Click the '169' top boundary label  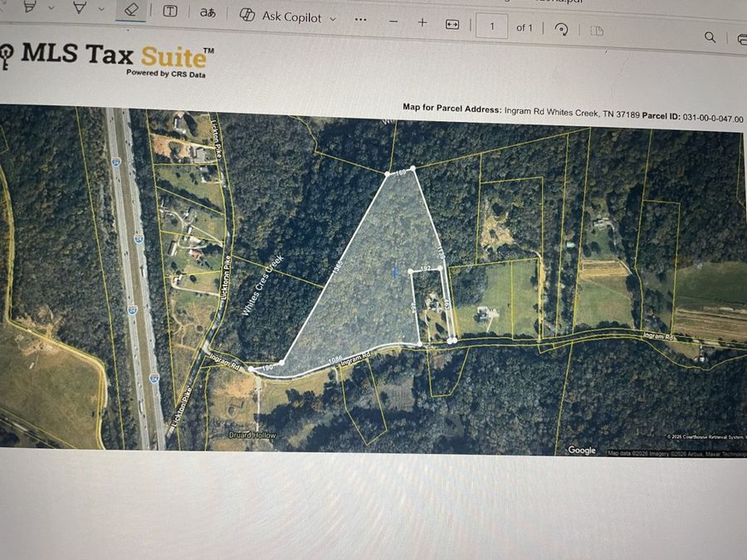click(x=401, y=173)
